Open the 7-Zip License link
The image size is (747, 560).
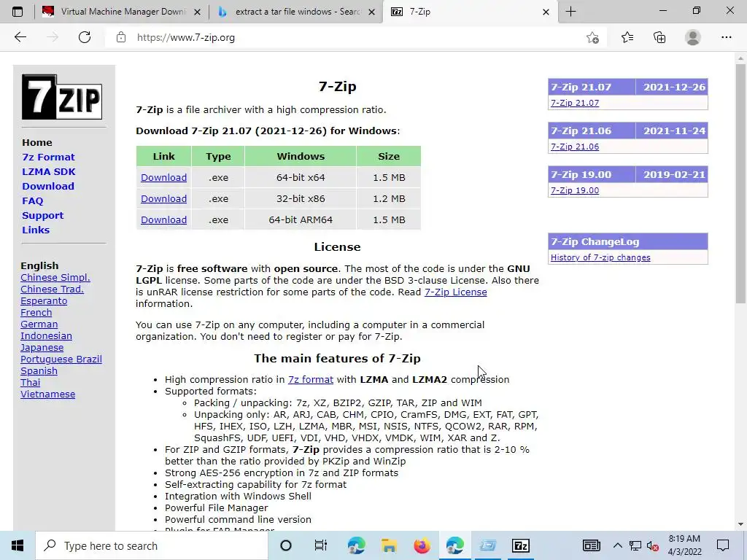coord(455,292)
